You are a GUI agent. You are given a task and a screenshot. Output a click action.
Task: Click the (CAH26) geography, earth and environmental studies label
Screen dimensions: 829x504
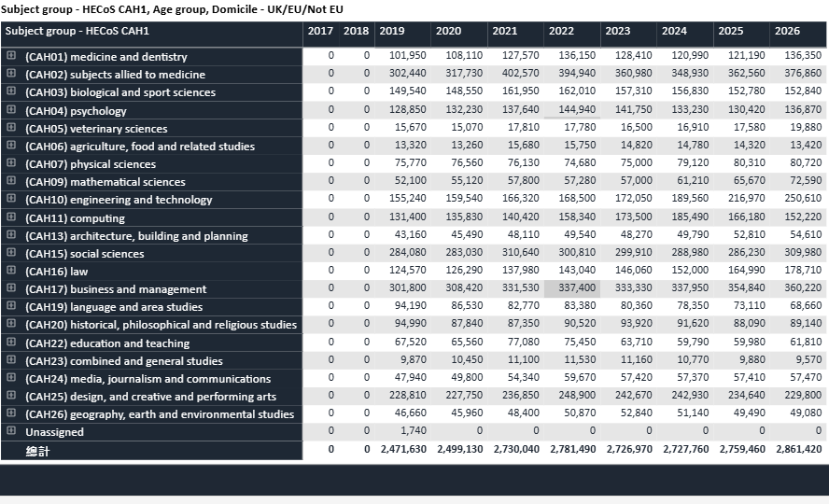(x=160, y=414)
